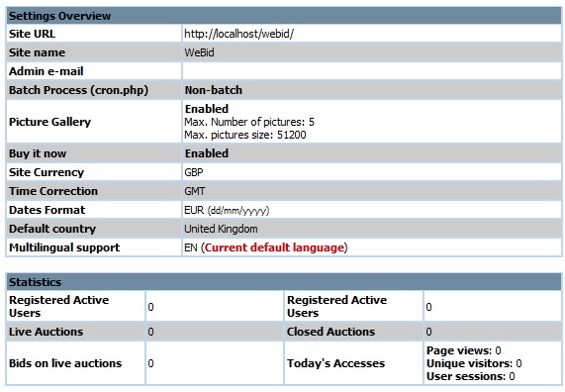Click the User sessions: 0 entry
The width and height of the screenshot is (565, 392).
tap(471, 376)
